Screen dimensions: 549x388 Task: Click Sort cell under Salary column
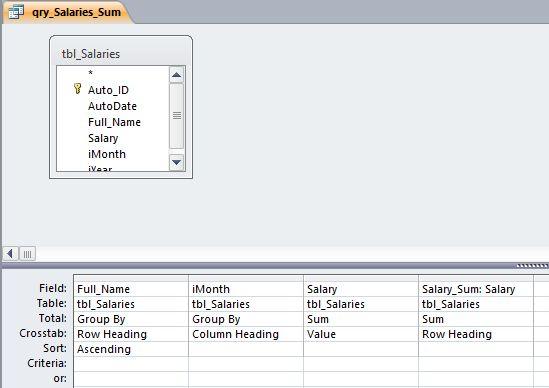[x=361, y=349]
